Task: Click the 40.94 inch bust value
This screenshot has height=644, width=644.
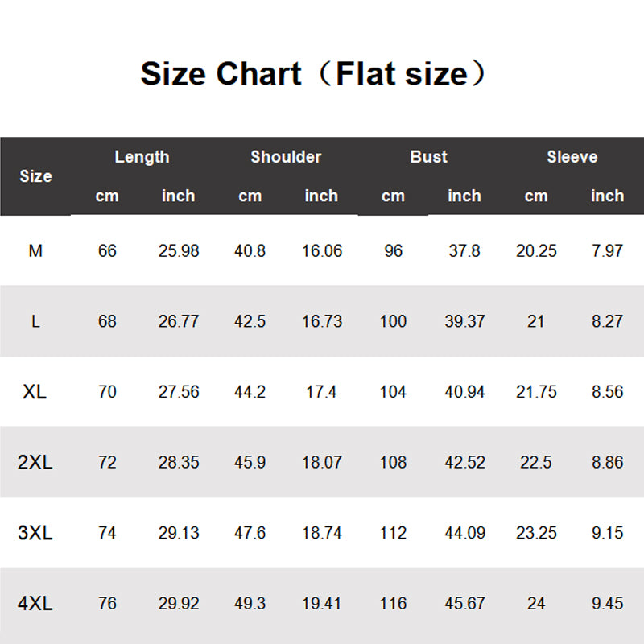Action: coord(464,392)
